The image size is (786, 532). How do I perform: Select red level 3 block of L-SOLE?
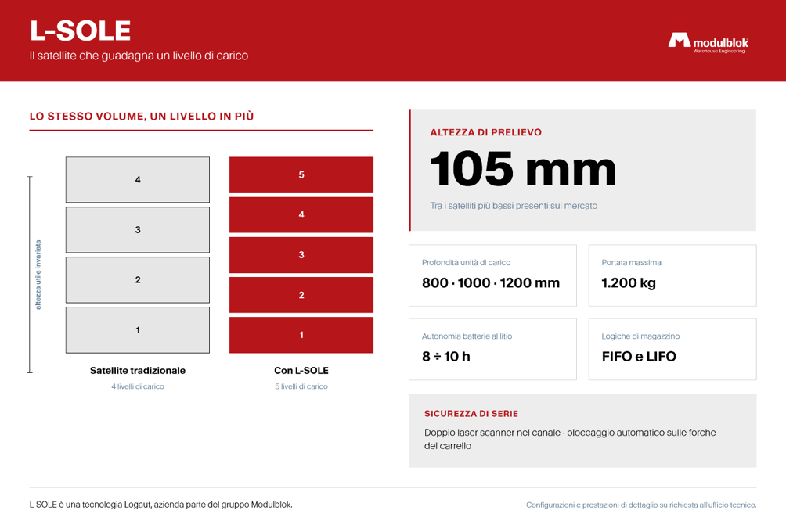point(301,255)
